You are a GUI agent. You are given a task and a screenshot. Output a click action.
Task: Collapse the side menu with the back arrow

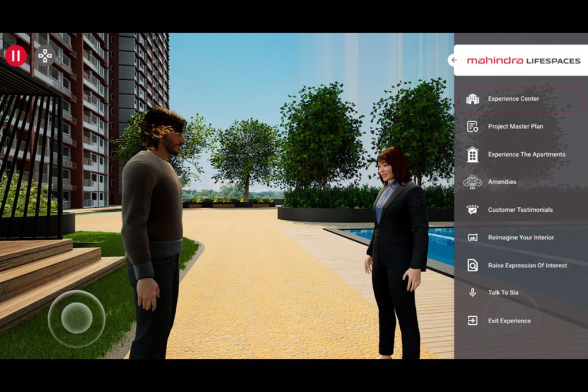click(x=454, y=60)
